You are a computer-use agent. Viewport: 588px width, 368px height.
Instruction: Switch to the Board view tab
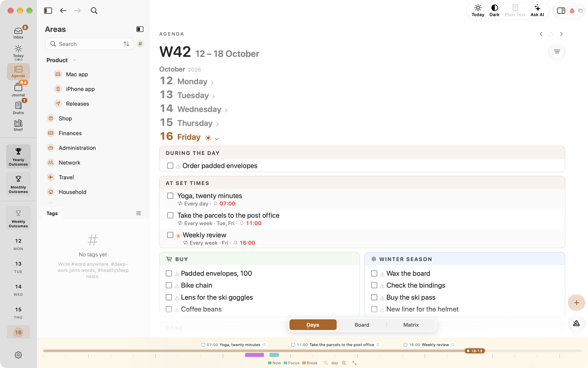(x=362, y=325)
